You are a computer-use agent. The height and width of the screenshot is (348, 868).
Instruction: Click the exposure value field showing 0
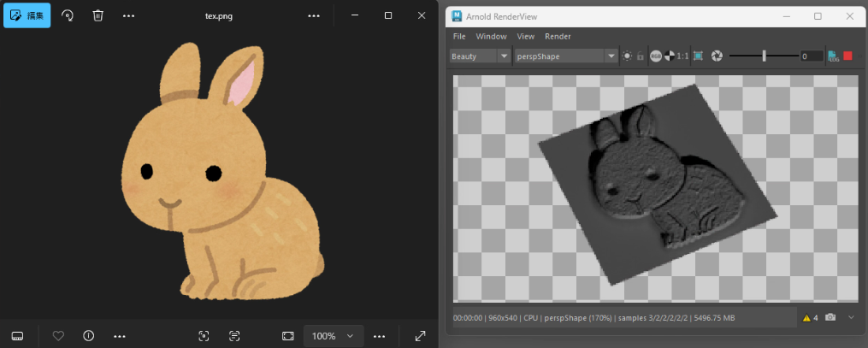pyautogui.click(x=812, y=56)
